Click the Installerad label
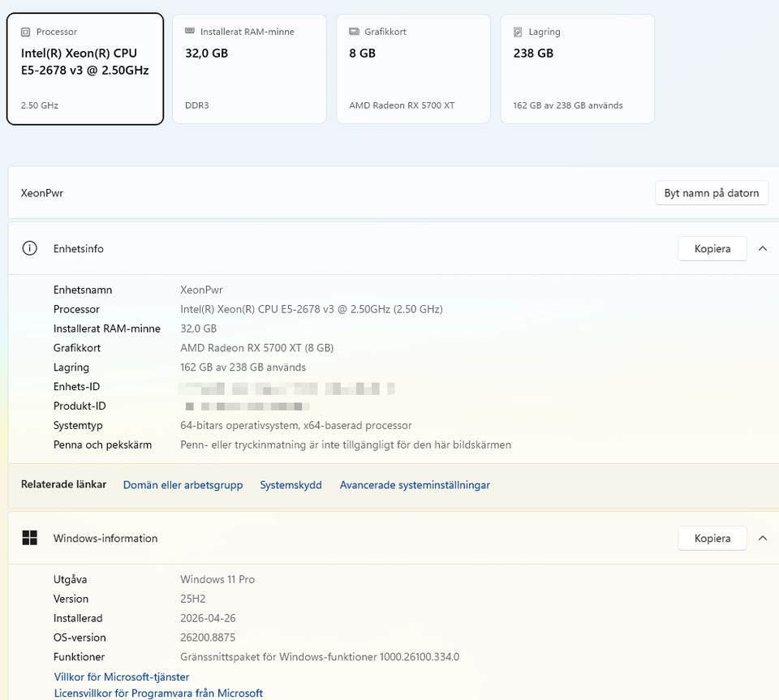The height and width of the screenshot is (700, 779). [78, 617]
